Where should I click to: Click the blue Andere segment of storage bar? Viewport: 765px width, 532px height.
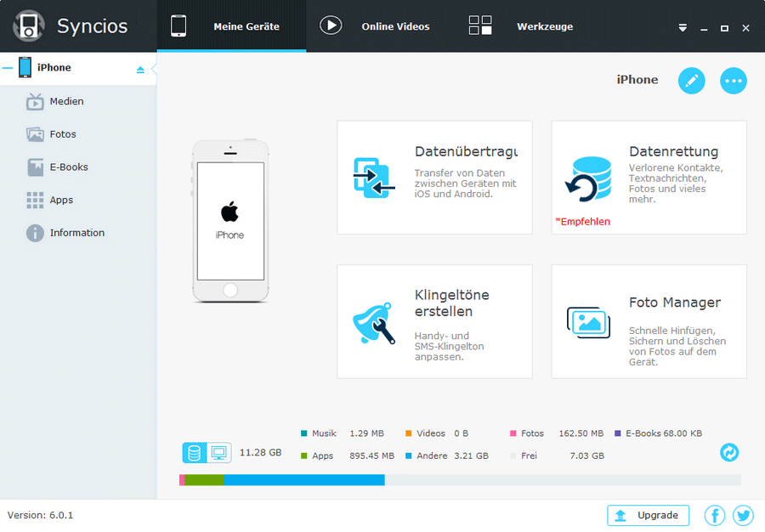304,480
